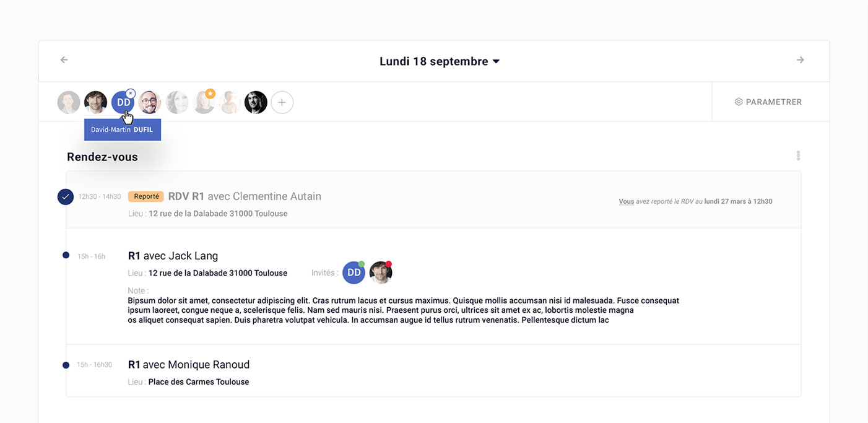Remove DD avatar using the small x badge
This screenshot has width=868, height=423.
tap(131, 93)
